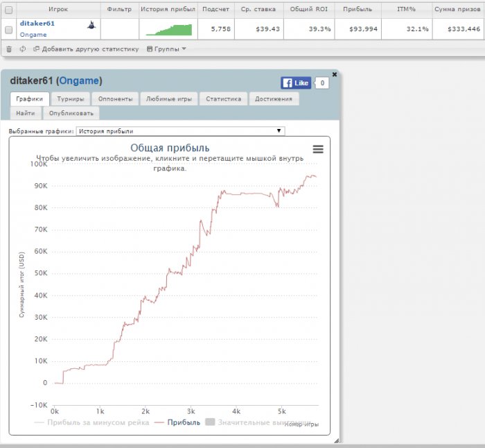Open the Статистика tab
The image size is (485, 448).
223,99
